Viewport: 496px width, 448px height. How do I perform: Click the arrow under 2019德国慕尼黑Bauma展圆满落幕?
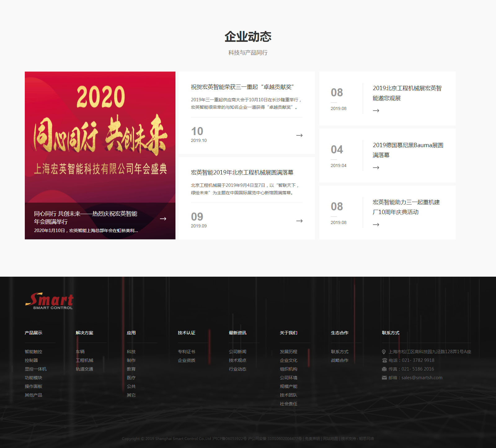click(376, 168)
